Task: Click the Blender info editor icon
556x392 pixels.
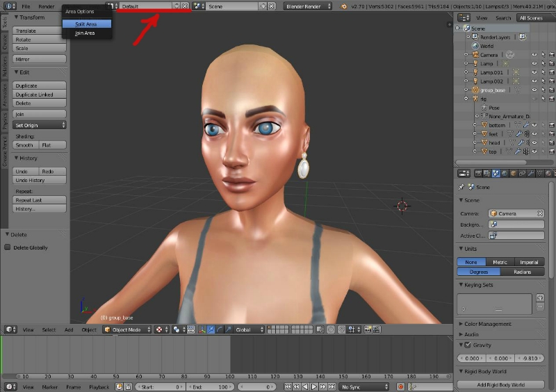Action: 8,6
